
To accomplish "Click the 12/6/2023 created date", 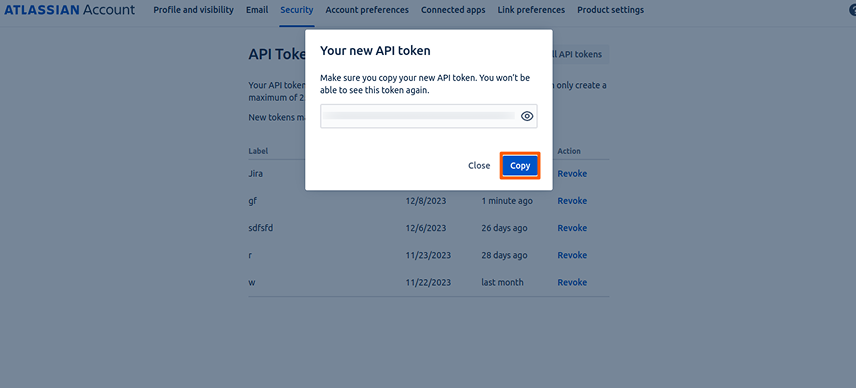I will 426,228.
